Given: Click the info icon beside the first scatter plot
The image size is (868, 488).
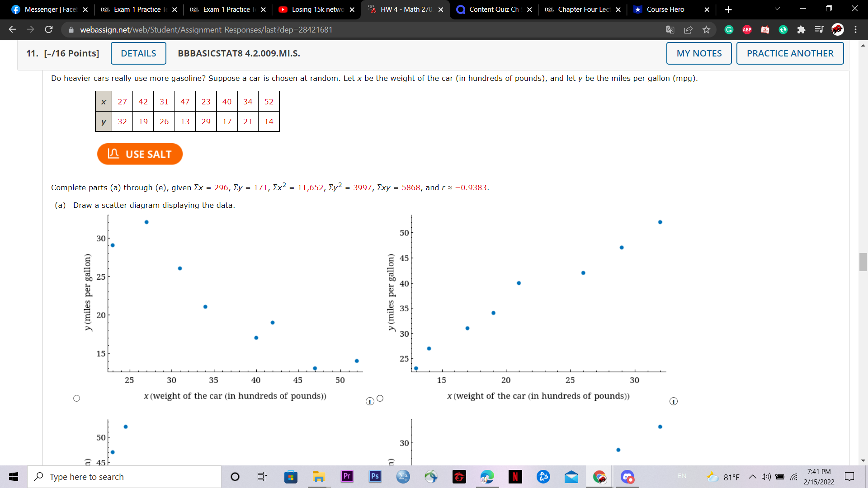Looking at the screenshot, I should point(370,401).
